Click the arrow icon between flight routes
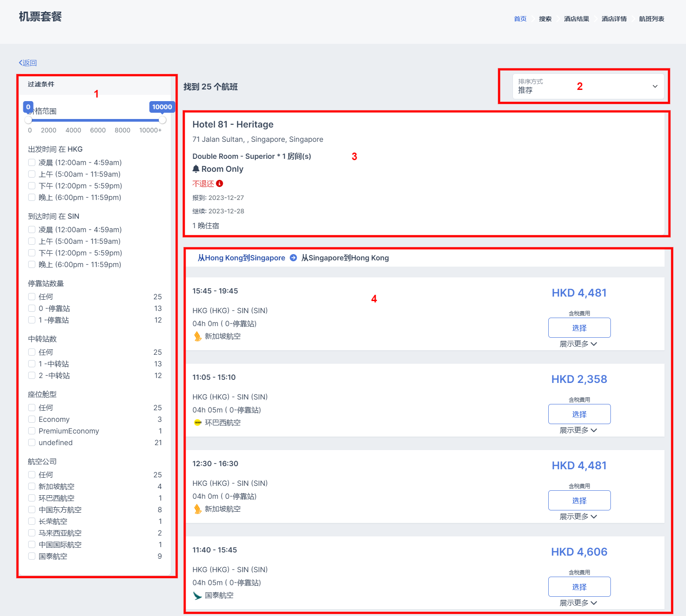686x616 pixels. click(x=293, y=258)
